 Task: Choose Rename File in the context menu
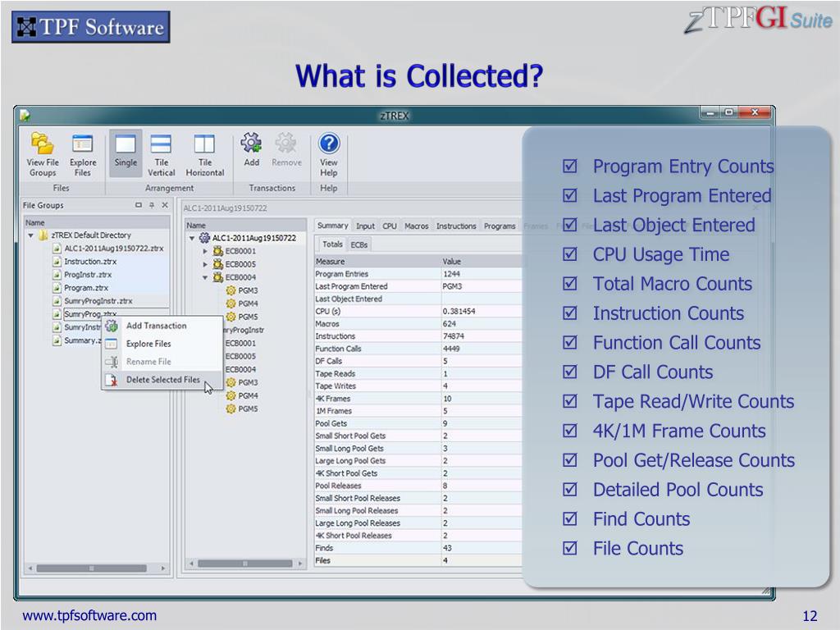click(163, 362)
